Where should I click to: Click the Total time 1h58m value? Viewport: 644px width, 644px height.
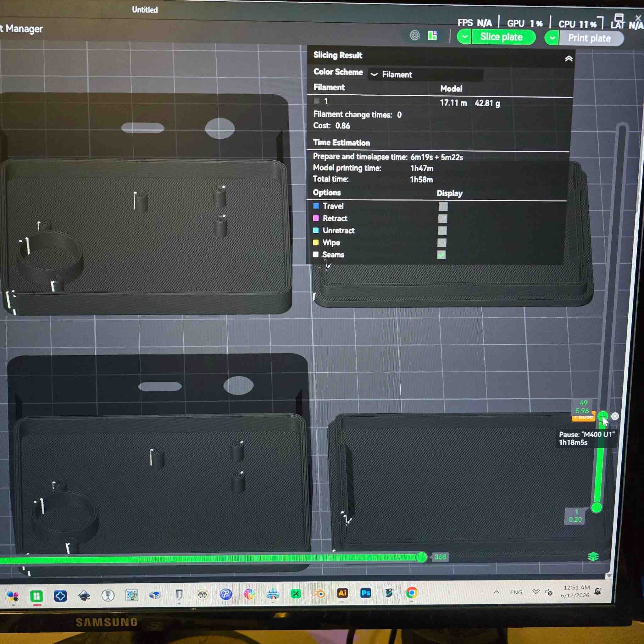coord(421,180)
